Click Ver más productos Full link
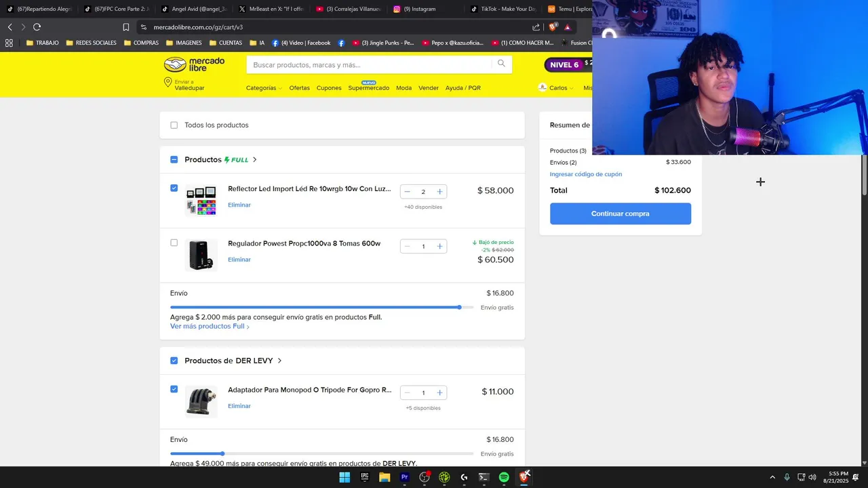The height and width of the screenshot is (488, 868). (x=210, y=327)
